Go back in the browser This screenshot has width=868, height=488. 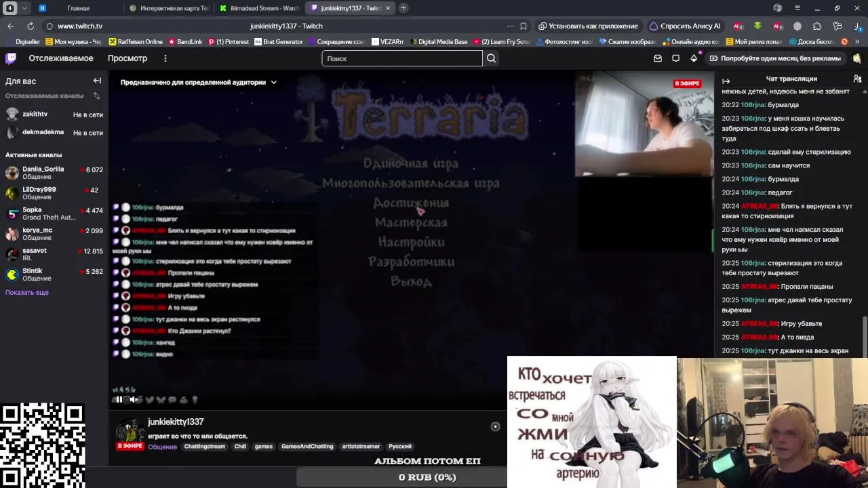(x=11, y=26)
